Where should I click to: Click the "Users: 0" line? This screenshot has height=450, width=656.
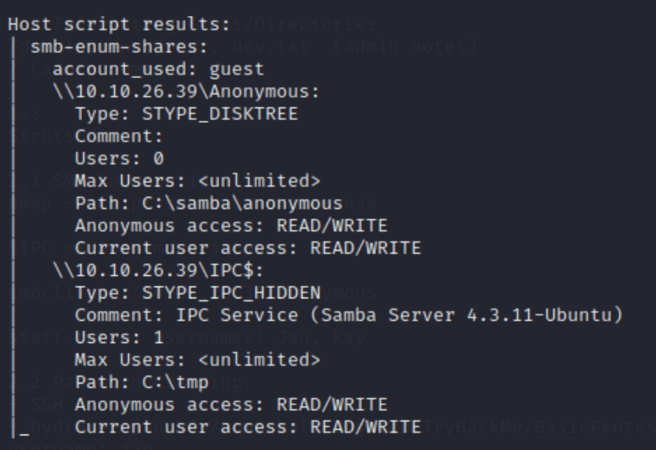119,158
